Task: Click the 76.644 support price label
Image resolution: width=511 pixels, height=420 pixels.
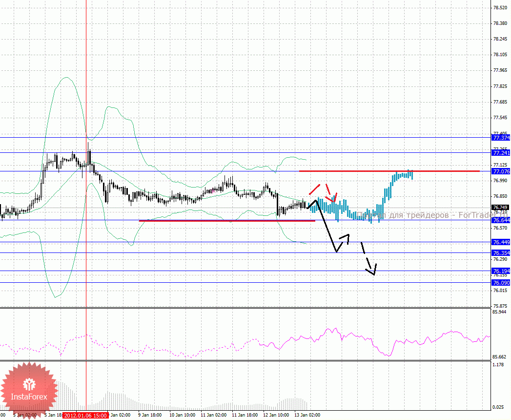Action: [501, 220]
